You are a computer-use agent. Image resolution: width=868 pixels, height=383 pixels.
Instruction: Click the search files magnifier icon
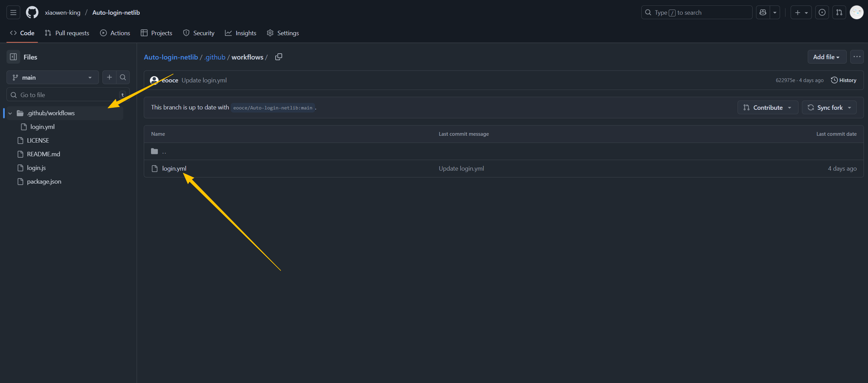tap(123, 77)
